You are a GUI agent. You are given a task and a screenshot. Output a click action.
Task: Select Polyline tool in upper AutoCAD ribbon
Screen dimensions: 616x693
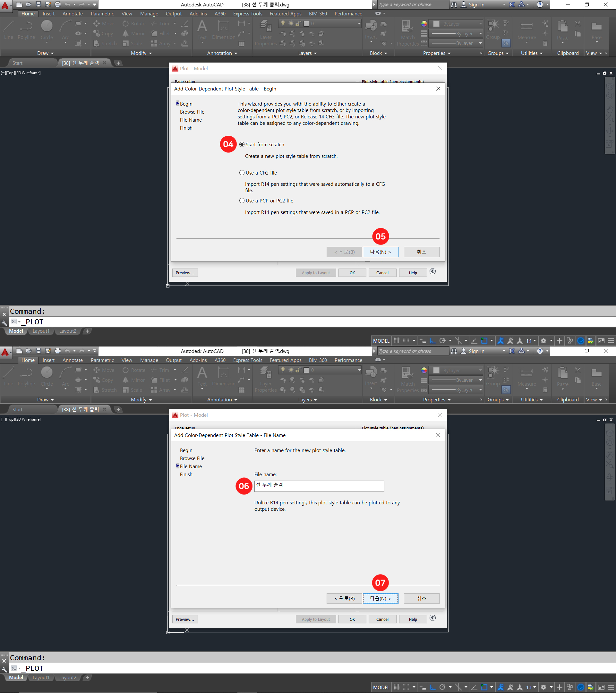[26, 30]
